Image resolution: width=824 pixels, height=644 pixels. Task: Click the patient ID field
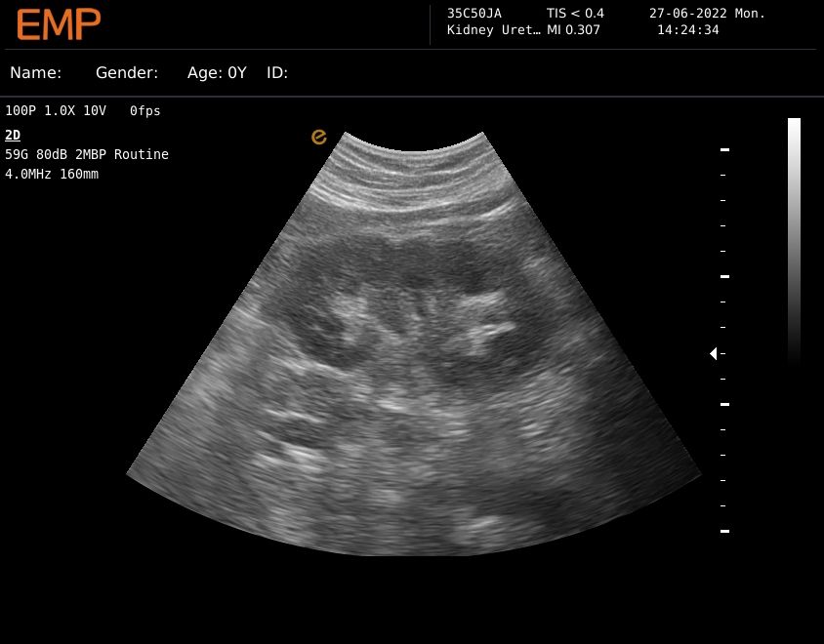pos(277,73)
